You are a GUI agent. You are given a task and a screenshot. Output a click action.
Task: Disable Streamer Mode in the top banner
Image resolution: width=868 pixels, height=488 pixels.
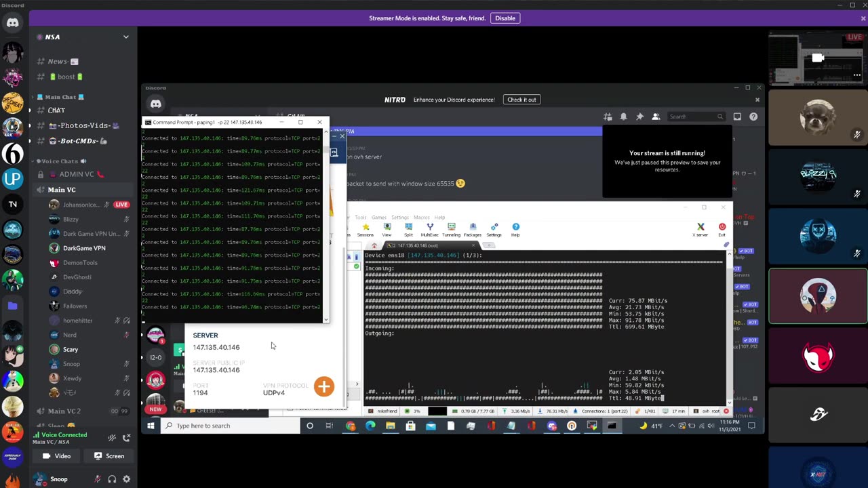point(505,18)
